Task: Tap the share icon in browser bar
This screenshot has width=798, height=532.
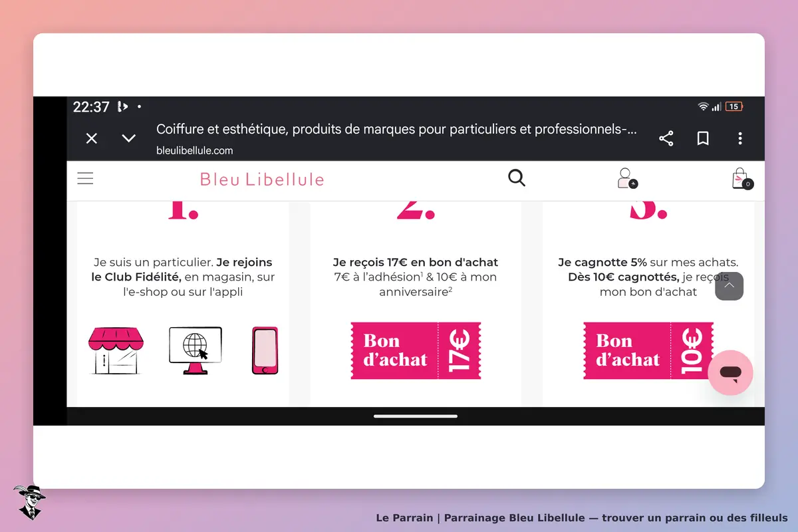Action: coord(666,138)
